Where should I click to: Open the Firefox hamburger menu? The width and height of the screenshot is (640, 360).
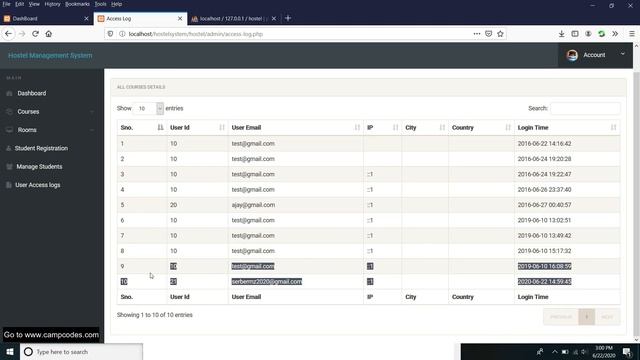[631, 34]
